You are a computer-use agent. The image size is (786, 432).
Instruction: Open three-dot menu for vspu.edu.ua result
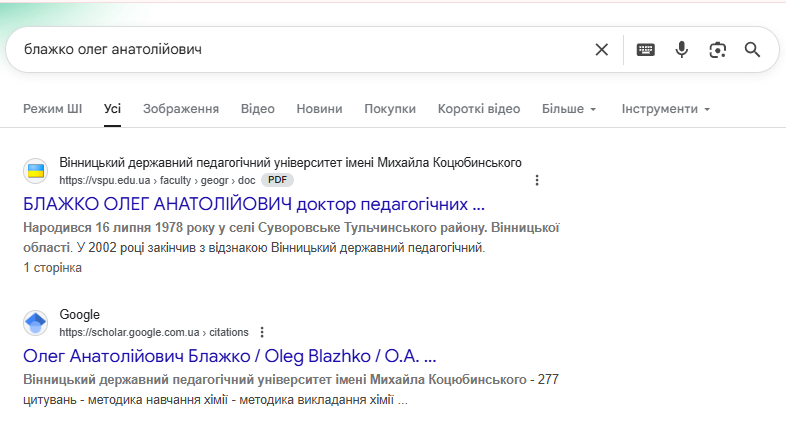[x=537, y=181]
